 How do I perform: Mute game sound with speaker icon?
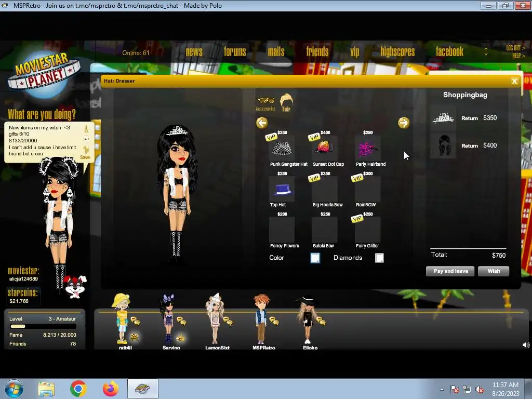(x=526, y=345)
